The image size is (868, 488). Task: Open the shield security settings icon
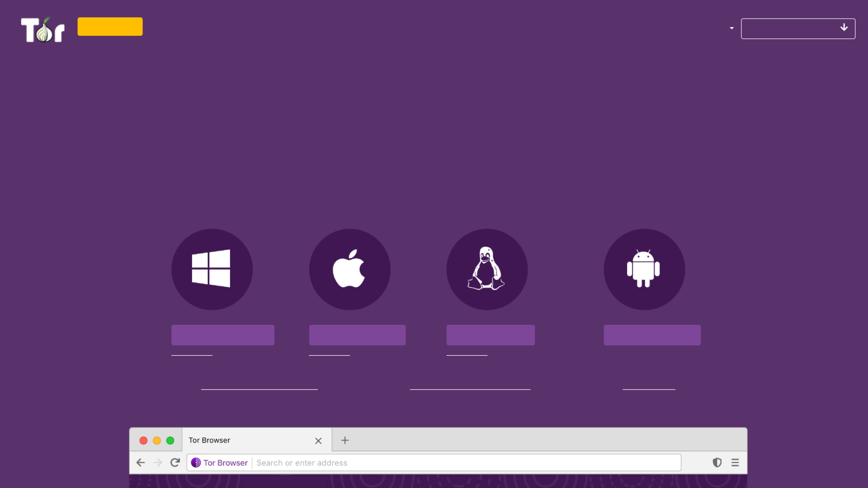pos(717,462)
